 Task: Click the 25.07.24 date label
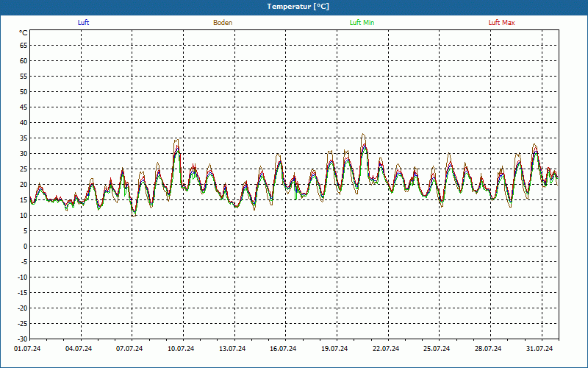pos(437,349)
